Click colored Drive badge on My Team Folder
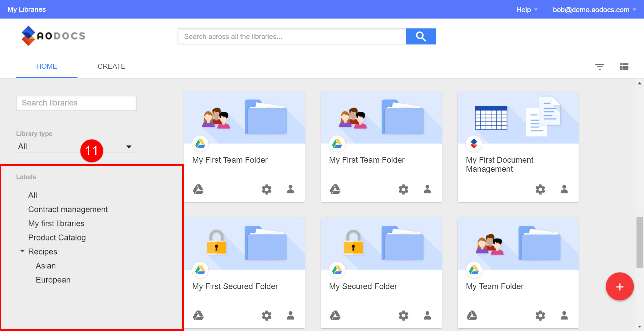 point(474,270)
